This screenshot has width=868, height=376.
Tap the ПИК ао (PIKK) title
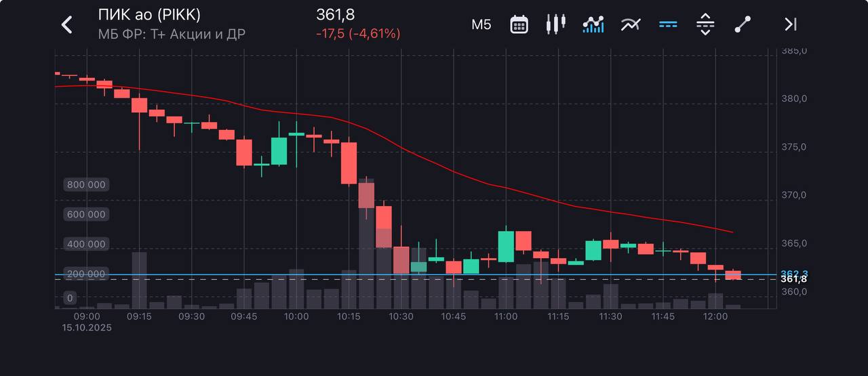(x=149, y=16)
